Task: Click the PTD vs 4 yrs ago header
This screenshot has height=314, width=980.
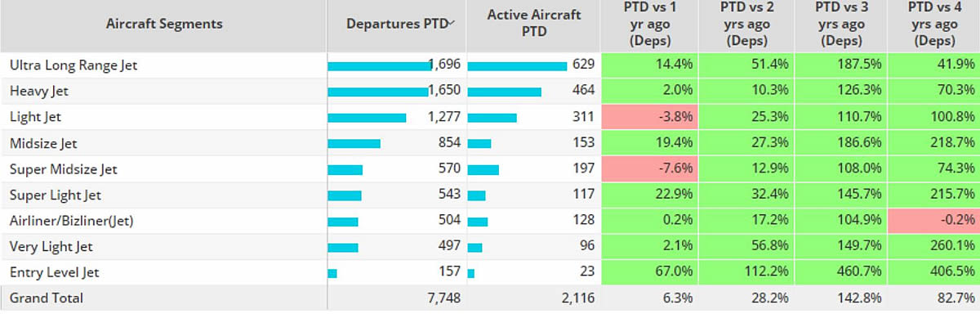Action: point(936,24)
